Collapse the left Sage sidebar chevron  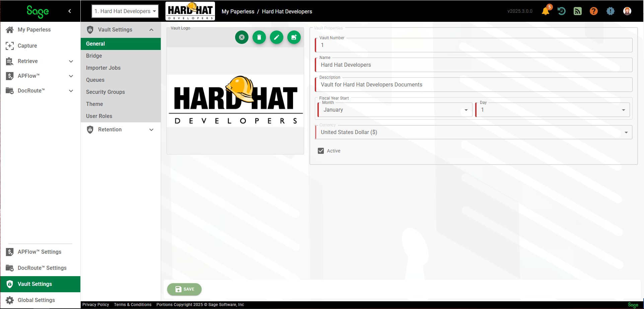70,11
